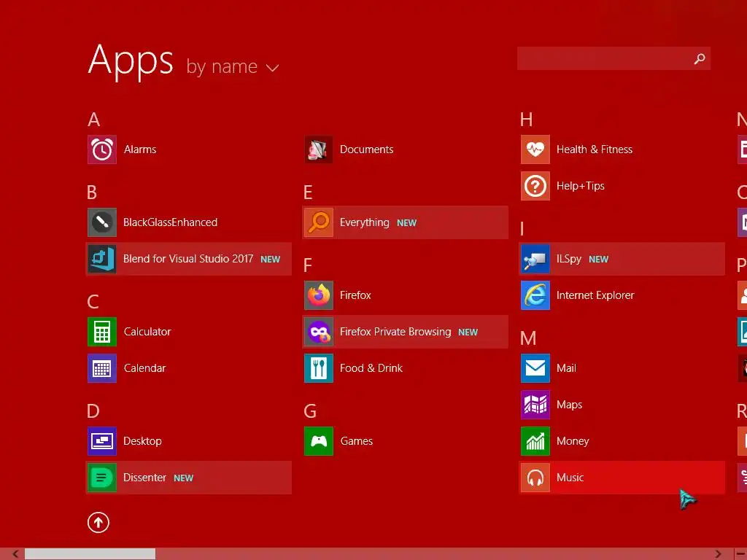Open Health & Fitness icon

tap(535, 149)
